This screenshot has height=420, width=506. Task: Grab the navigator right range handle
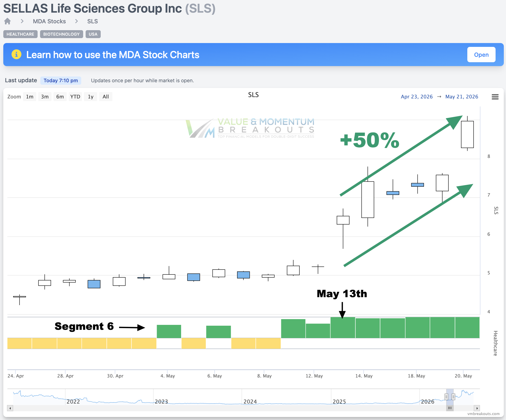pyautogui.click(x=453, y=397)
